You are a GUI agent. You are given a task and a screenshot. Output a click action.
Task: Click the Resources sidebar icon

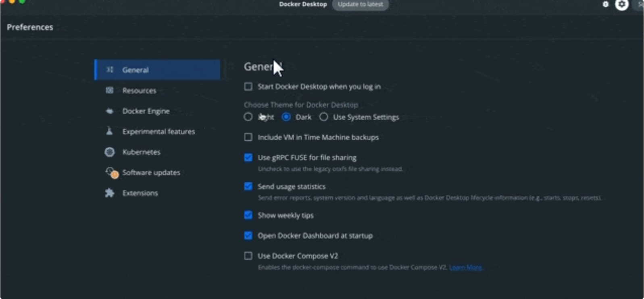click(x=110, y=90)
